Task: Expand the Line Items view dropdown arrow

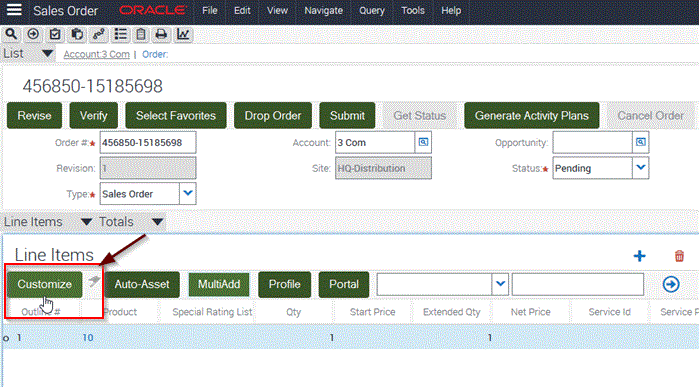Action: click(86, 222)
